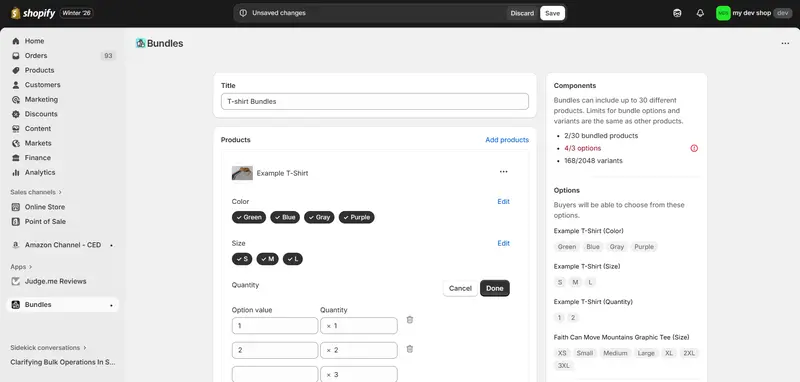Click the Finance bank icon
Viewport: 800px width, 382px height.
(16, 158)
